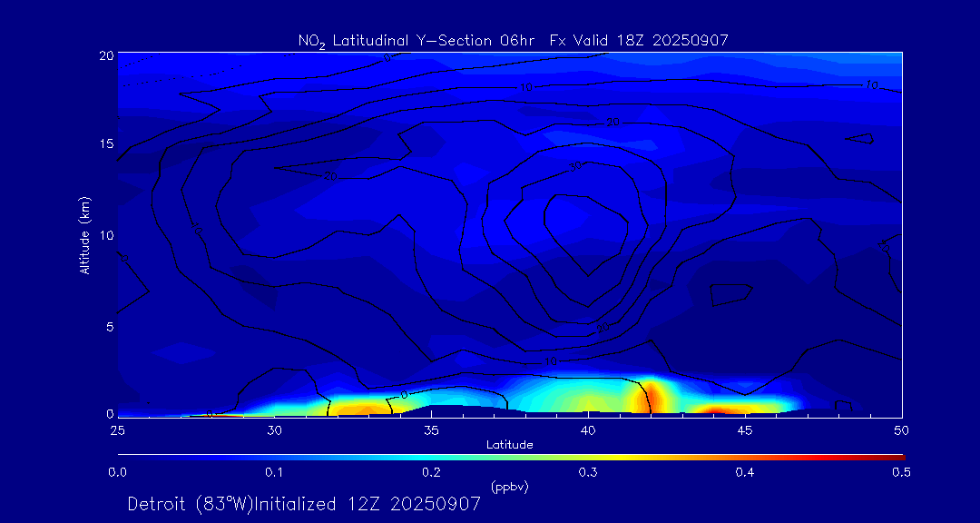Select the (ppbv) units label

point(509,487)
